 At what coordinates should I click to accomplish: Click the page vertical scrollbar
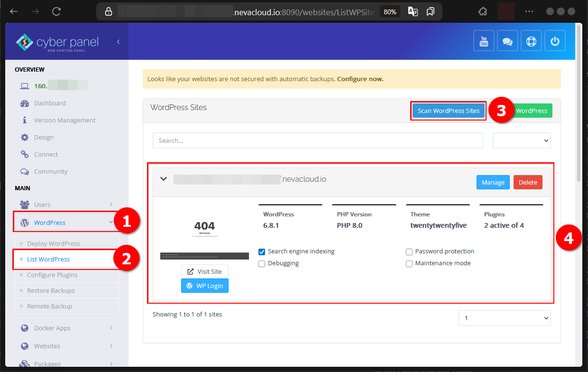point(579,102)
